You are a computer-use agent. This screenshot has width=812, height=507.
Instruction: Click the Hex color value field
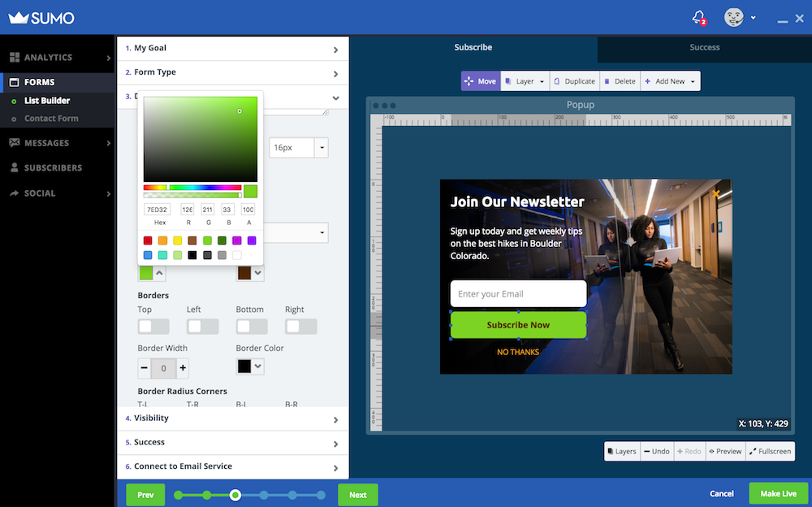pyautogui.click(x=157, y=210)
